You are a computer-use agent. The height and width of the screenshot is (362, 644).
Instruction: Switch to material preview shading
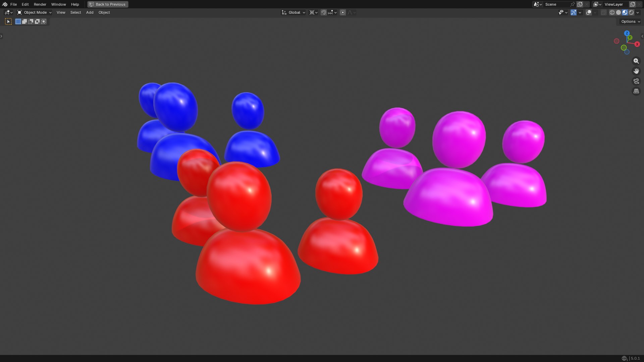point(625,12)
